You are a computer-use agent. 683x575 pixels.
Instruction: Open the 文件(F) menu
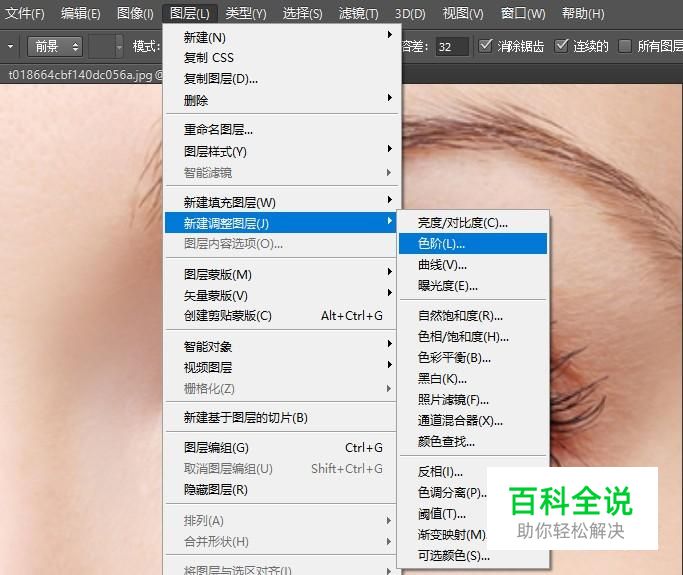point(24,14)
